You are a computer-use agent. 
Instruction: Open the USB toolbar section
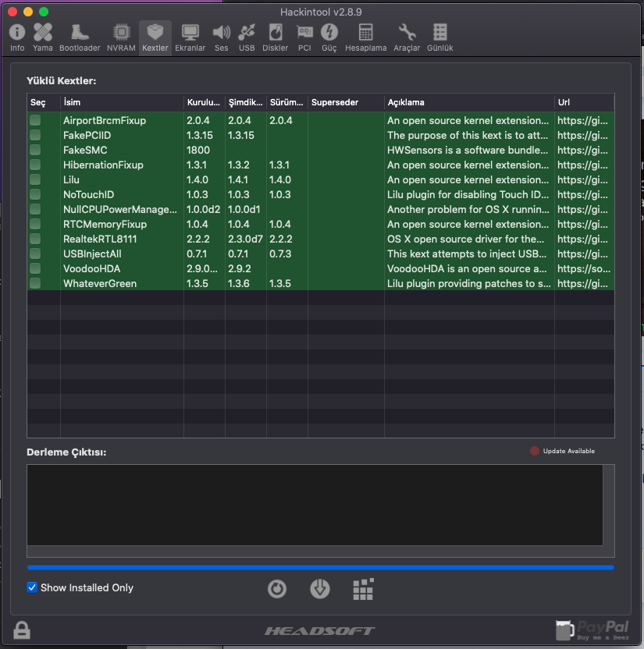(247, 37)
